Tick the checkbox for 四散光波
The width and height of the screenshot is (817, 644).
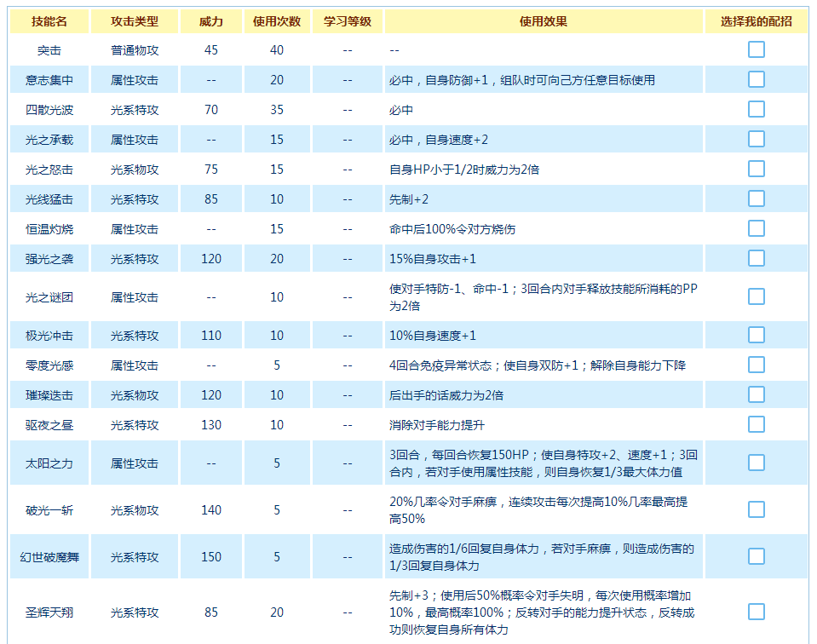pyautogui.click(x=756, y=109)
